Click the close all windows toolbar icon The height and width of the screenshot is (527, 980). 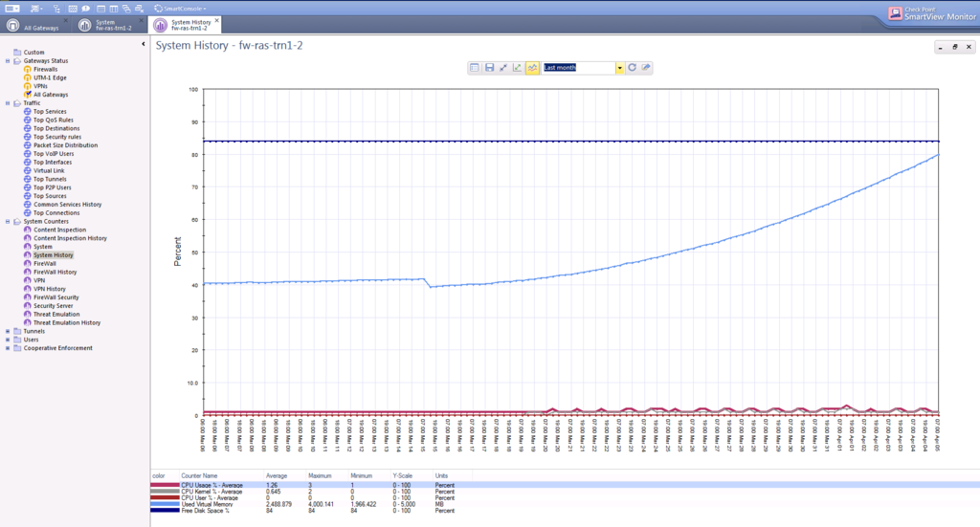point(140,8)
